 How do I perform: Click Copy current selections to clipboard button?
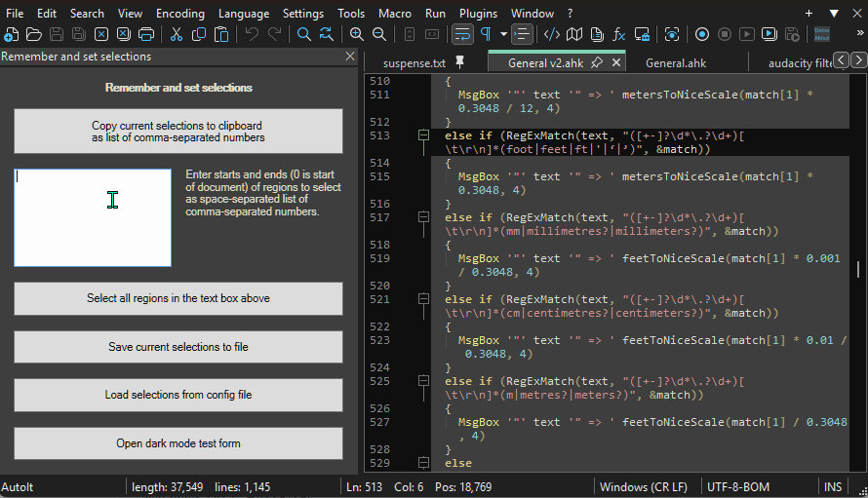(178, 132)
